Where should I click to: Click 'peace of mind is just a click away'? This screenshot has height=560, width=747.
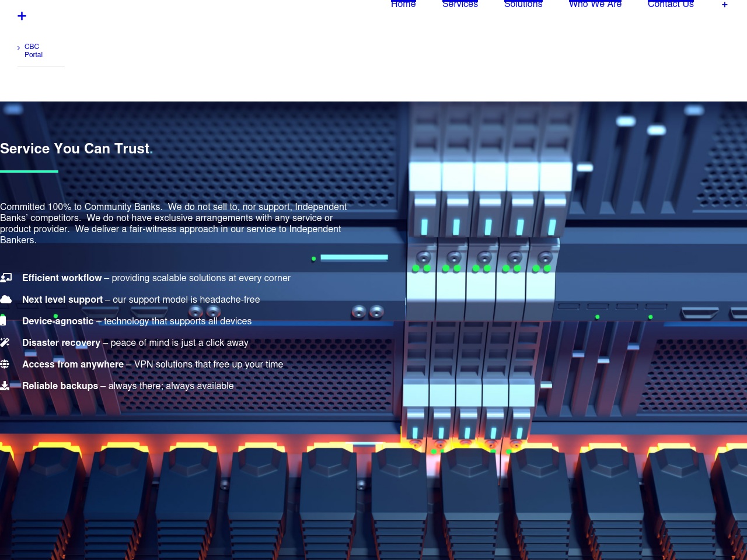[x=180, y=343]
